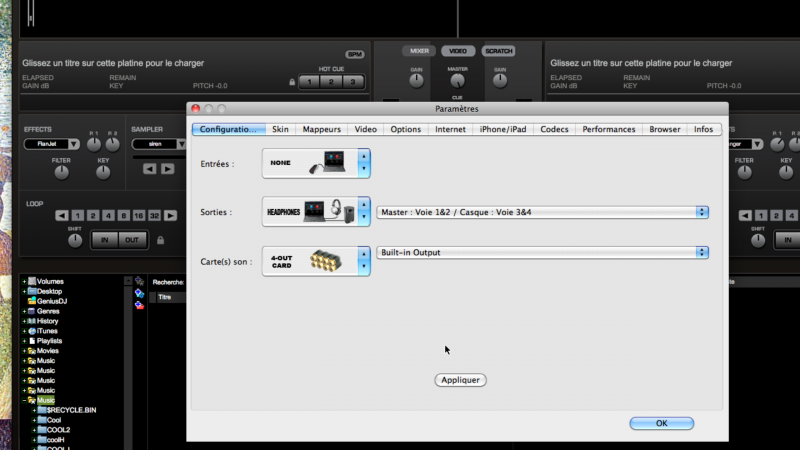Click the loop length decrease arrow left of 1
This screenshot has width=800, height=450.
61,215
